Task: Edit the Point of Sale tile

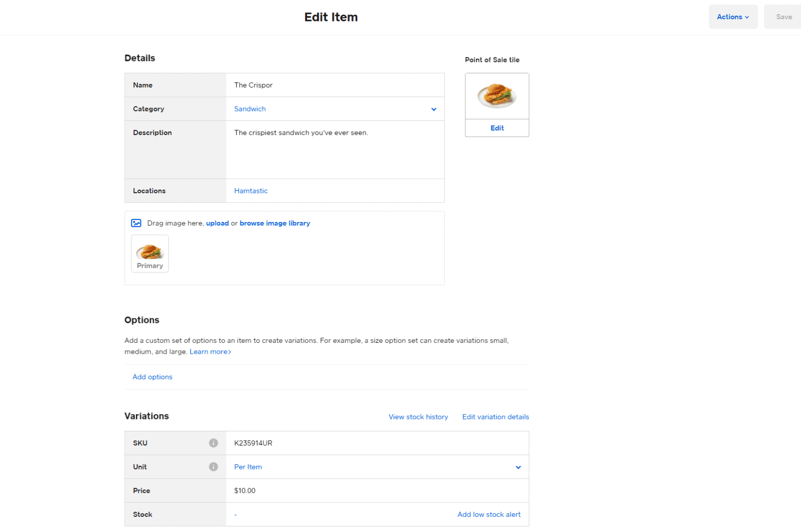Action: tap(496, 128)
